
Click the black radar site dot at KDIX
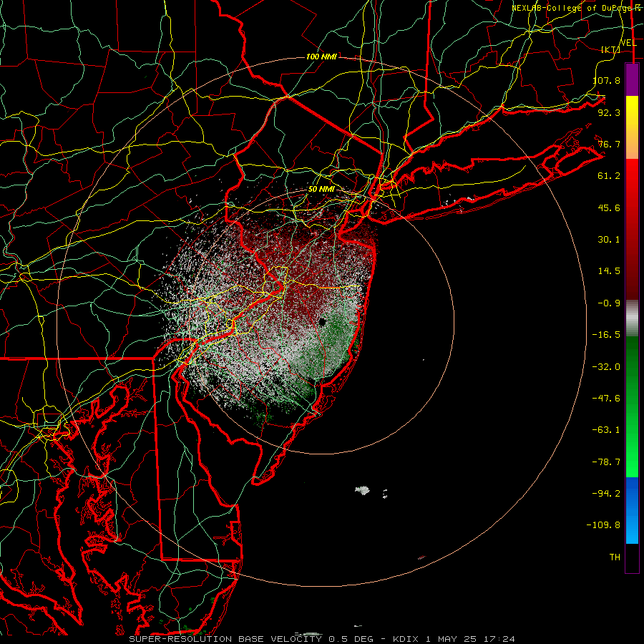click(322, 321)
